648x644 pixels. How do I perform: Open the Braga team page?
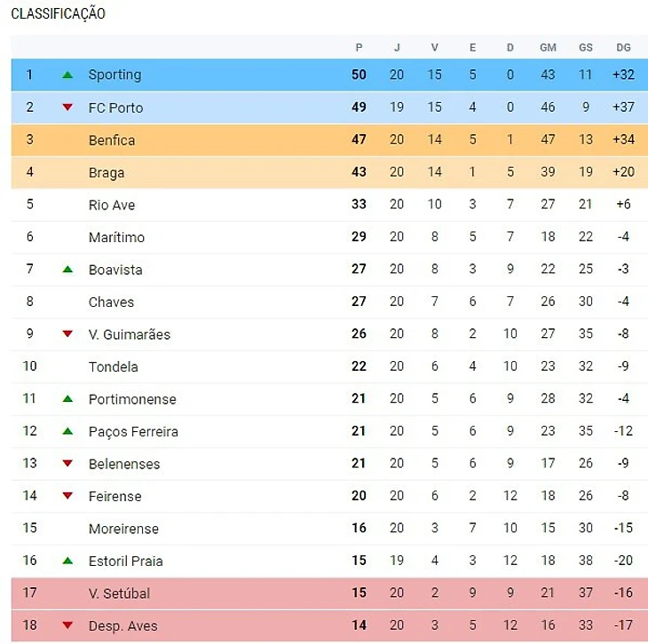click(x=107, y=173)
